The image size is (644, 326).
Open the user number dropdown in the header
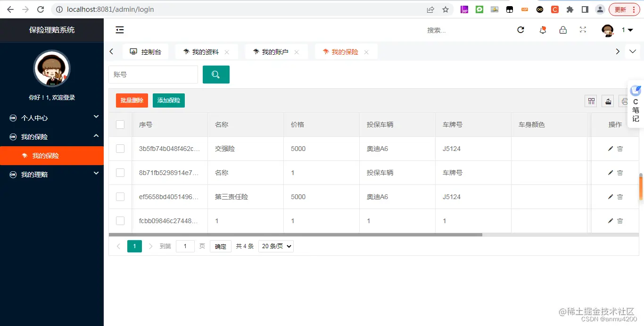click(x=626, y=29)
